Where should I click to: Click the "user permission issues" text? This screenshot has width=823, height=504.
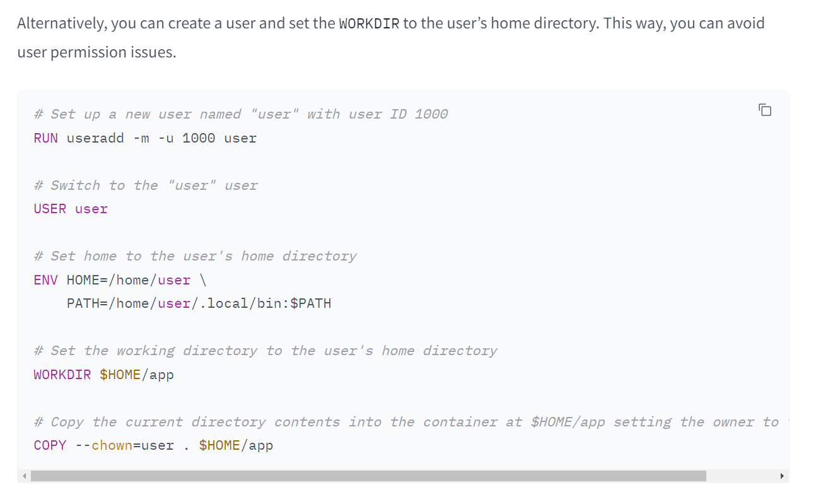96,52
